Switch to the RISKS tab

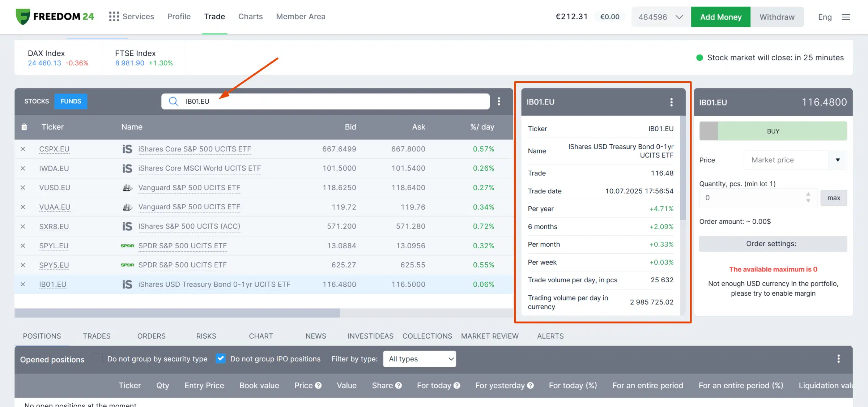(206, 336)
